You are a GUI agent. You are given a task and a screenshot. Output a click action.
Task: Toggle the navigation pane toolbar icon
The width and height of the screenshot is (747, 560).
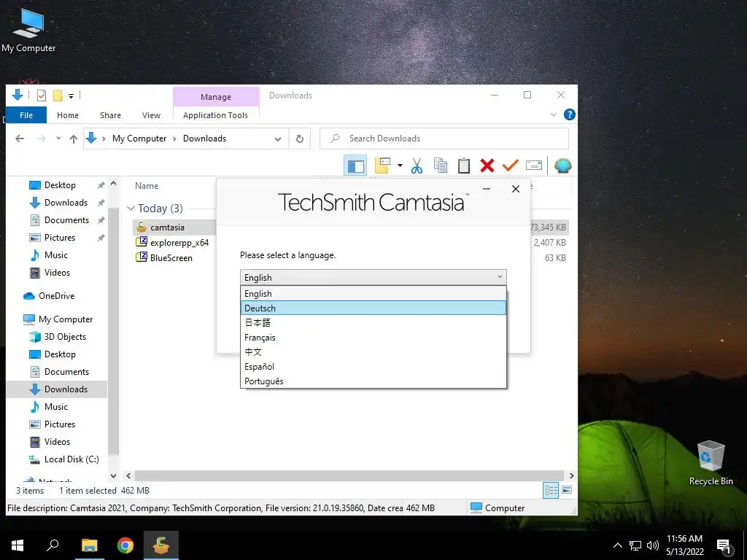(355, 166)
